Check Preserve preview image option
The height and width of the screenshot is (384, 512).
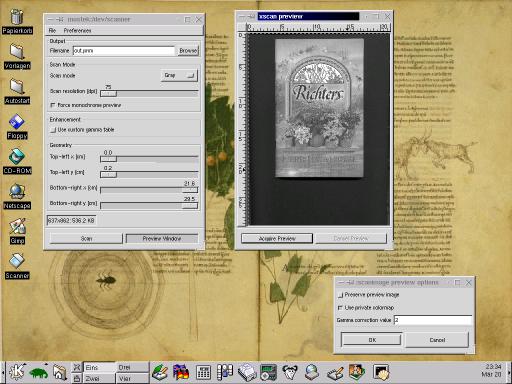tap(340, 295)
